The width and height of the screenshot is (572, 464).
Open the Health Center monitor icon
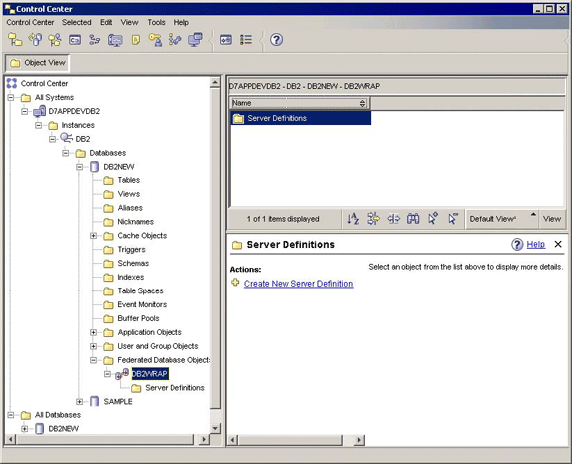point(115,39)
